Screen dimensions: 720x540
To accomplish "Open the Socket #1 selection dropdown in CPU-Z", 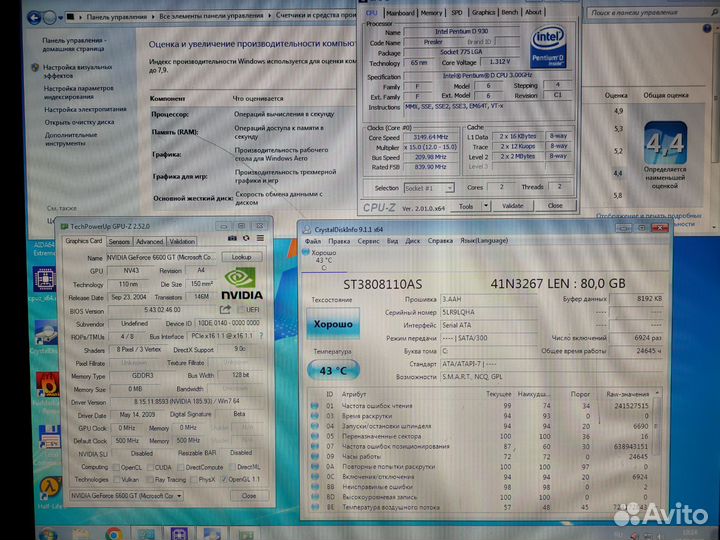I will click(x=429, y=188).
